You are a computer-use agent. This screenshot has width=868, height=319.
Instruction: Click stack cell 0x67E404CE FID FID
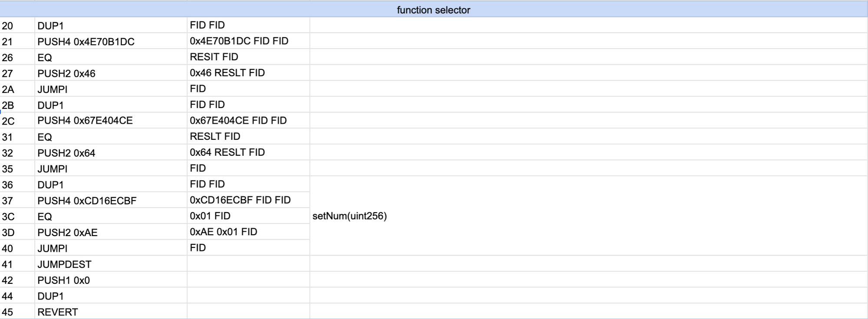coord(249,121)
